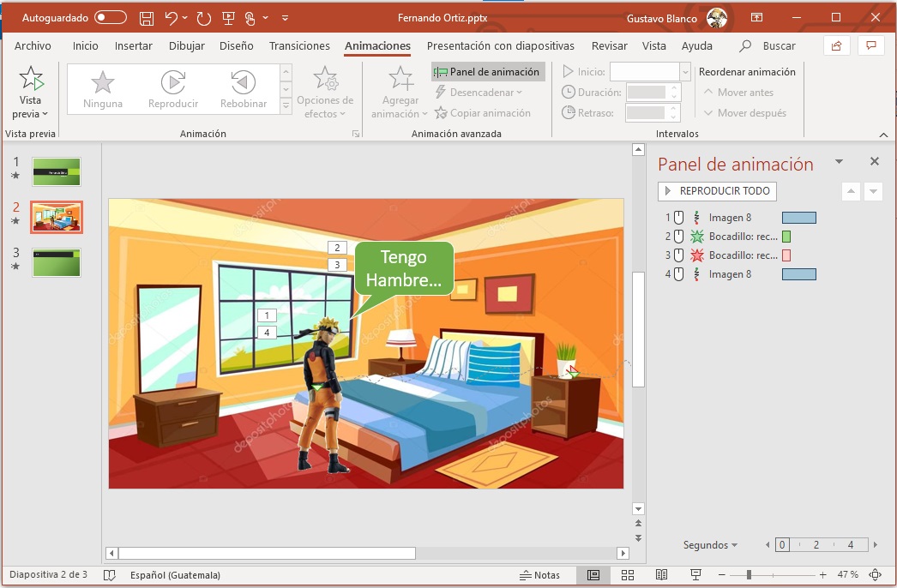Screen dimensions: 897x588
Task: Click the zoom slider handle
Action: point(749,575)
